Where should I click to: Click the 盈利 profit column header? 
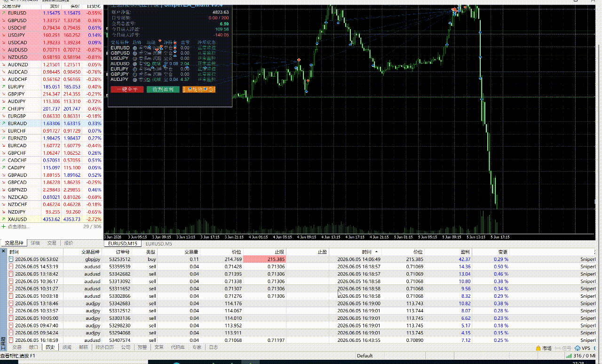[465, 252]
